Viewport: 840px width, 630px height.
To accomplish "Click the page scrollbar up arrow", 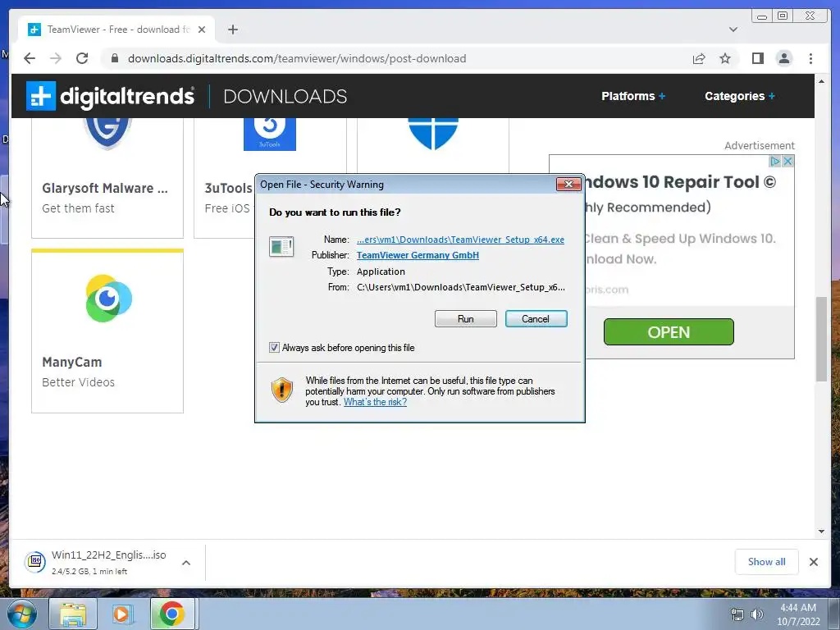I will pyautogui.click(x=821, y=81).
